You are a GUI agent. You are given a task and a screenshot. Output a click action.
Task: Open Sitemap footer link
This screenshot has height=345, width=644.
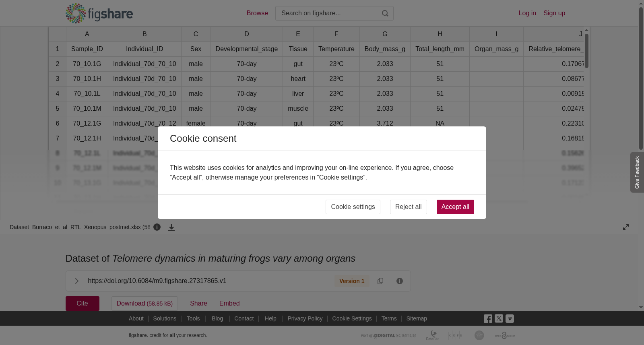coord(417,318)
